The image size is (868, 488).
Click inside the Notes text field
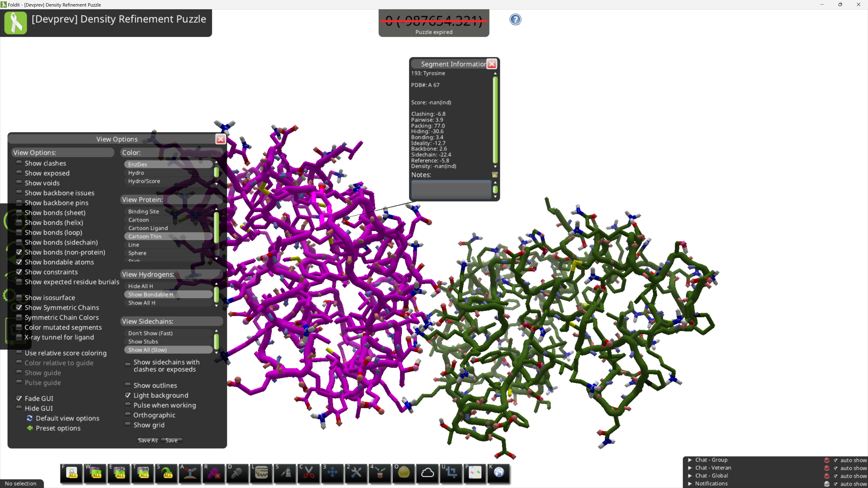451,189
